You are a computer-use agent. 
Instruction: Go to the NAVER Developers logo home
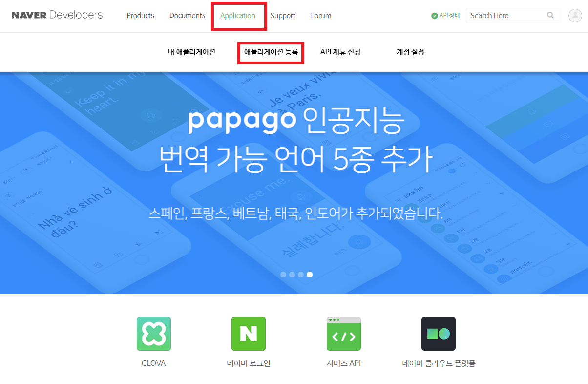click(x=57, y=15)
